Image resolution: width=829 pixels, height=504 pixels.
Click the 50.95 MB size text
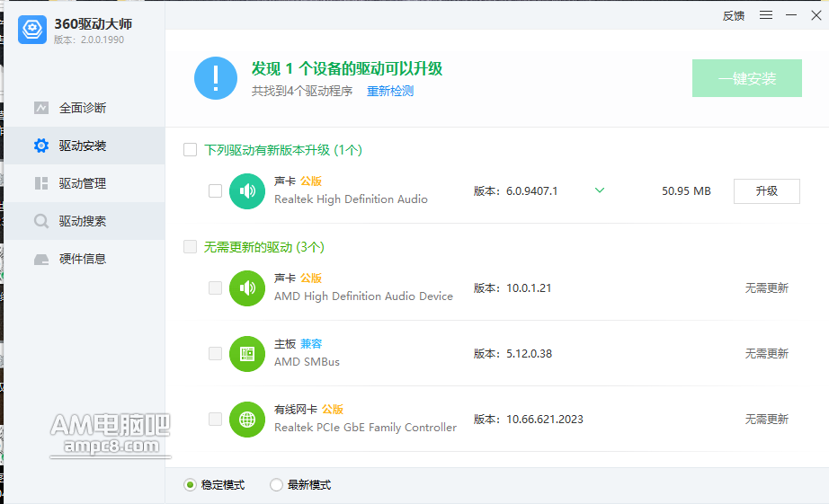[x=686, y=191]
